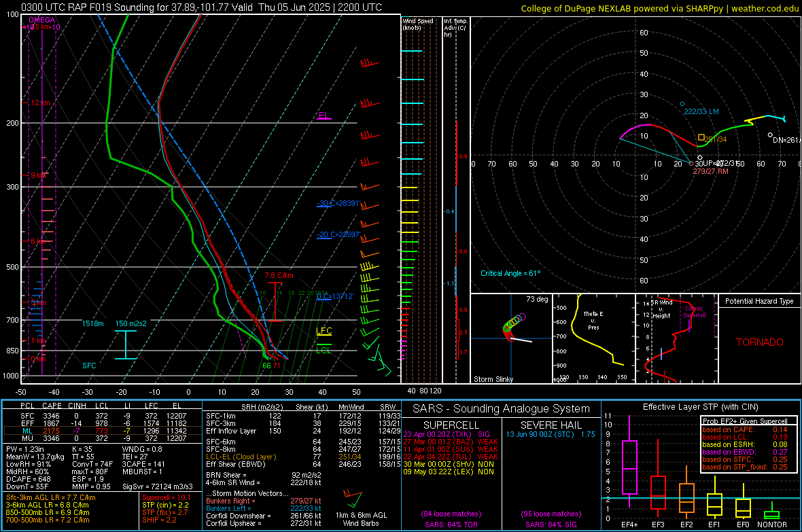Click the DCAPE = 648 value
The image size is (802, 532).
pyautogui.click(x=28, y=479)
